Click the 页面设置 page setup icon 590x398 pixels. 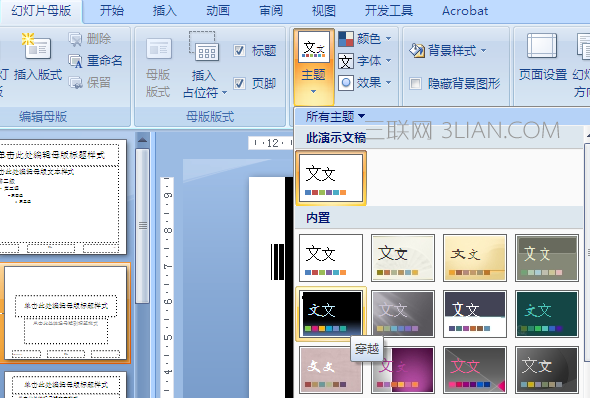542,46
